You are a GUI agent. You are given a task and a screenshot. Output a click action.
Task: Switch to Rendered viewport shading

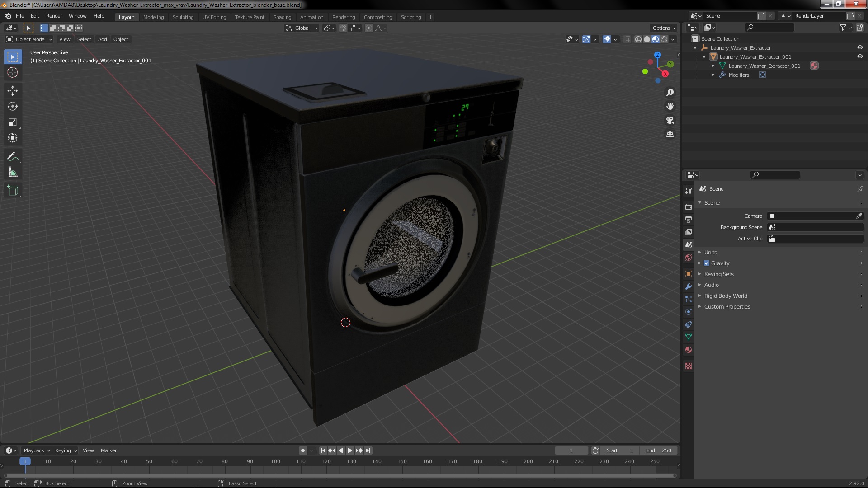664,40
